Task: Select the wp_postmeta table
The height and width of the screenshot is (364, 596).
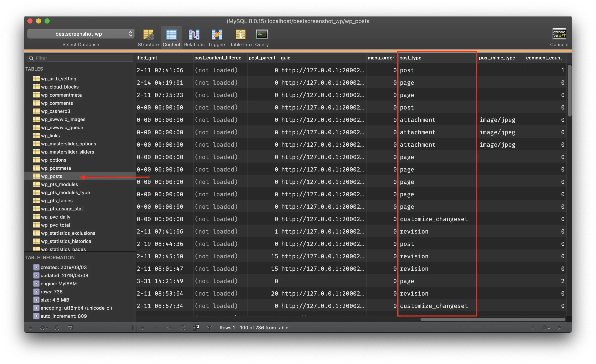Action: pos(56,168)
